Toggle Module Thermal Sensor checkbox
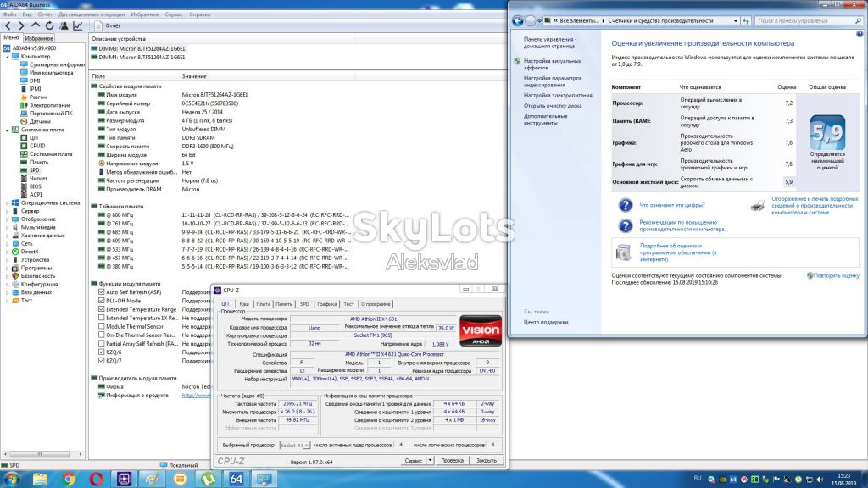This screenshot has width=868, height=488. (102, 326)
